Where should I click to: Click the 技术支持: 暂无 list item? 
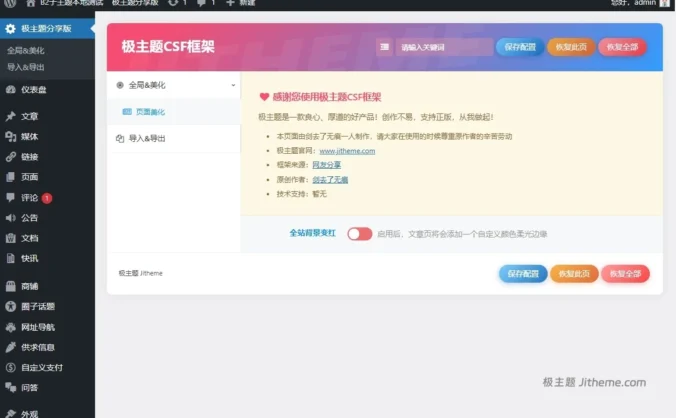click(x=302, y=194)
